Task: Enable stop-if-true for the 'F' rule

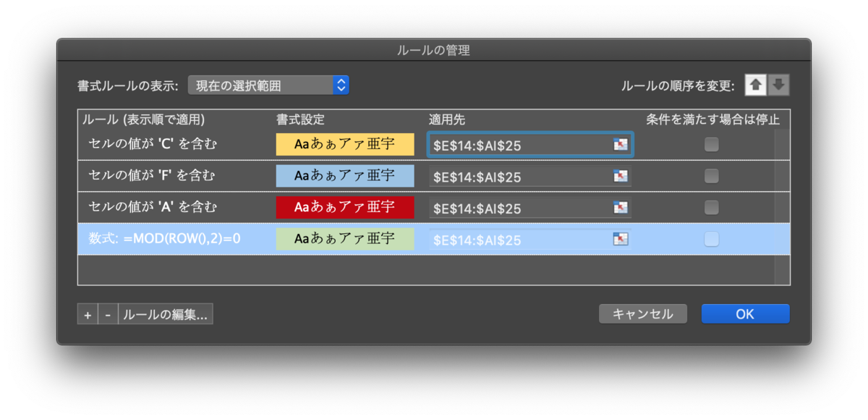Action: pyautogui.click(x=712, y=176)
